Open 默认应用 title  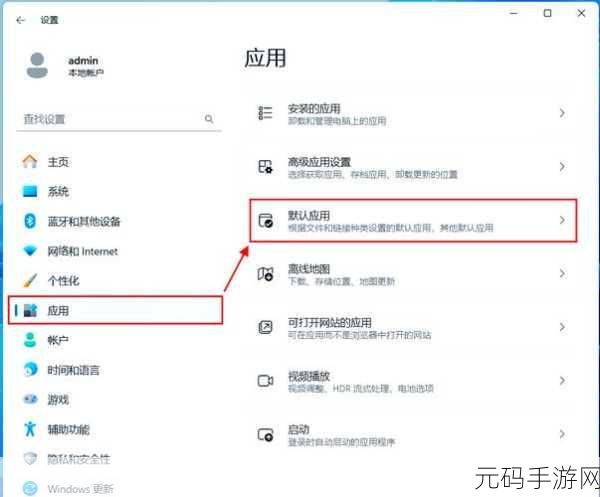click(x=309, y=215)
